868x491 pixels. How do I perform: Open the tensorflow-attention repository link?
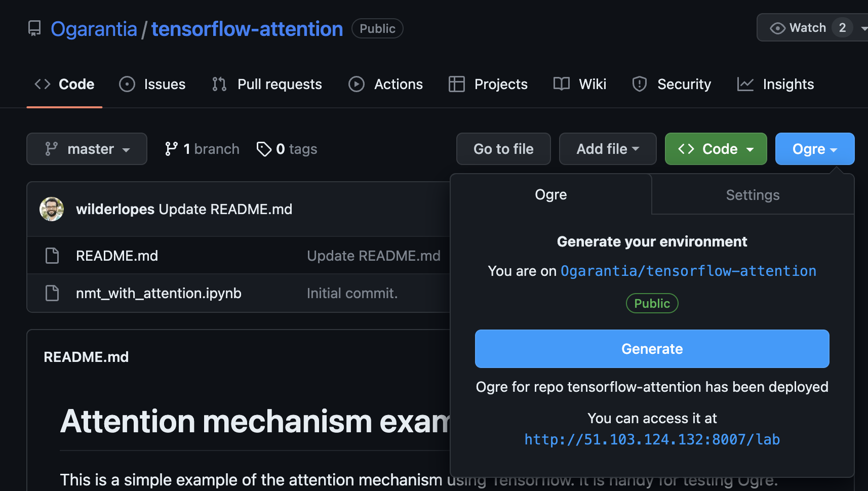247,29
